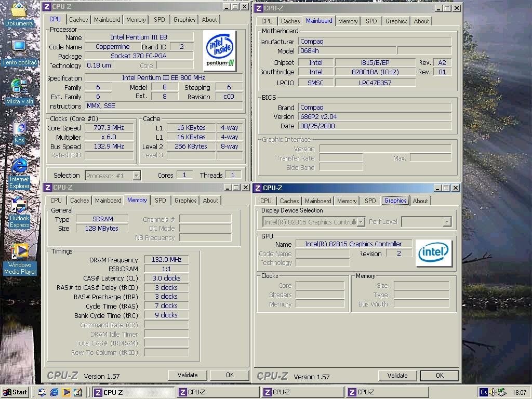This screenshot has width=532, height=399.
Task: Switch to fourth CPU-Z taskbar button
Action: click(387, 392)
